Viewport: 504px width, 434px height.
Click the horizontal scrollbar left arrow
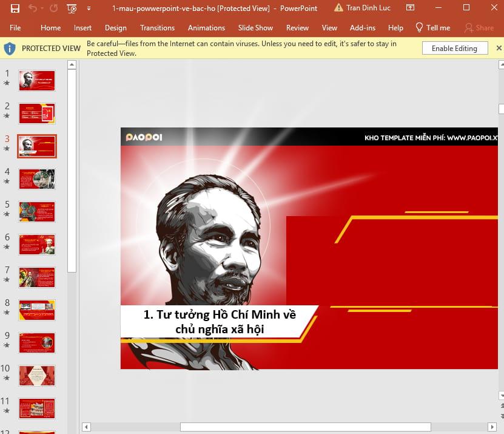86,427
